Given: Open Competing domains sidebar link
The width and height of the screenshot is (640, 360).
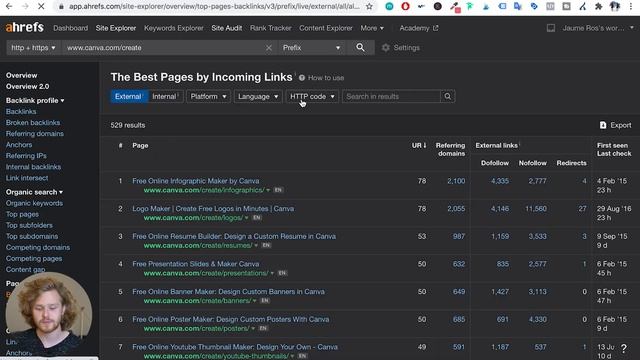Looking at the screenshot, I should 38,247.
